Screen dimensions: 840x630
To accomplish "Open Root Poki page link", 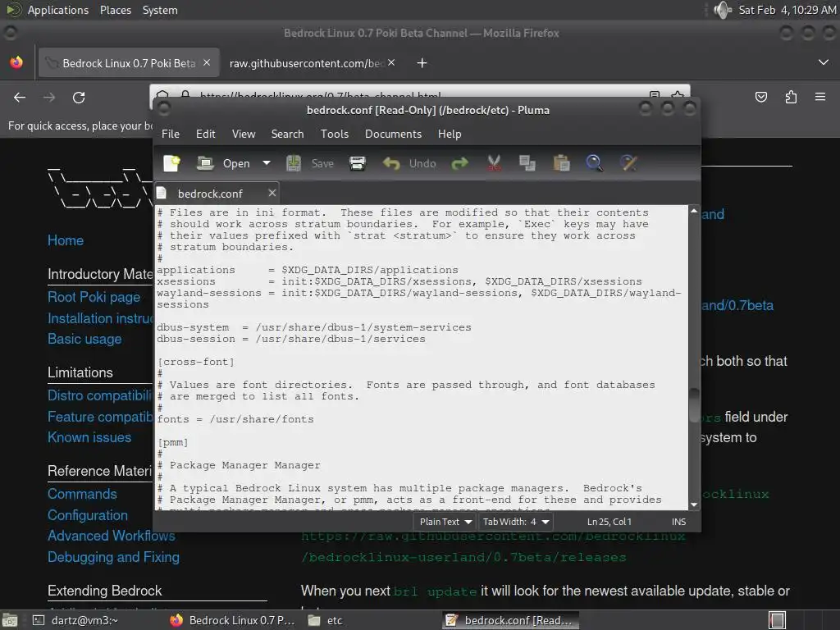I will tap(94, 297).
